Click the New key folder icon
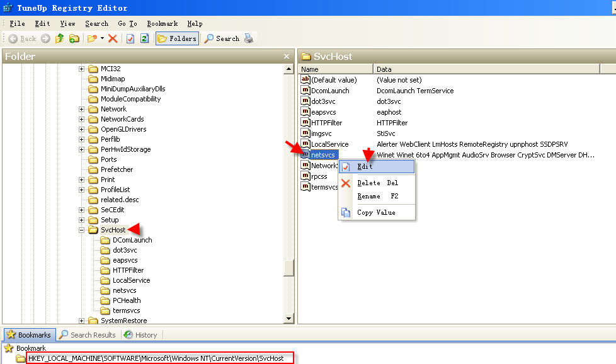Viewport: 616px width, 364px height. [x=92, y=38]
